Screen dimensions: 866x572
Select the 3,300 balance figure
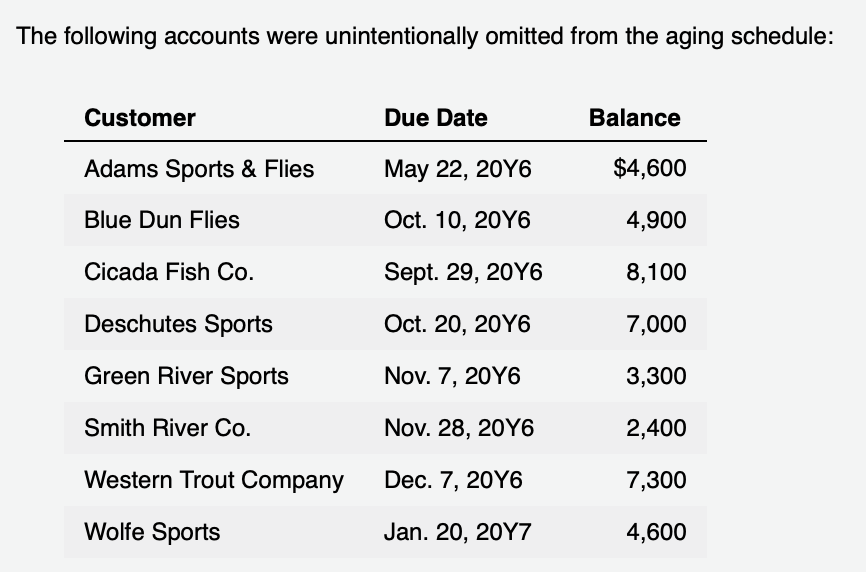(657, 376)
